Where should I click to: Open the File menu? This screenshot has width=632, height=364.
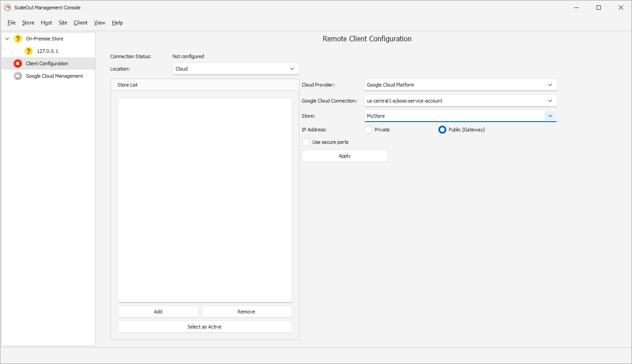click(12, 23)
